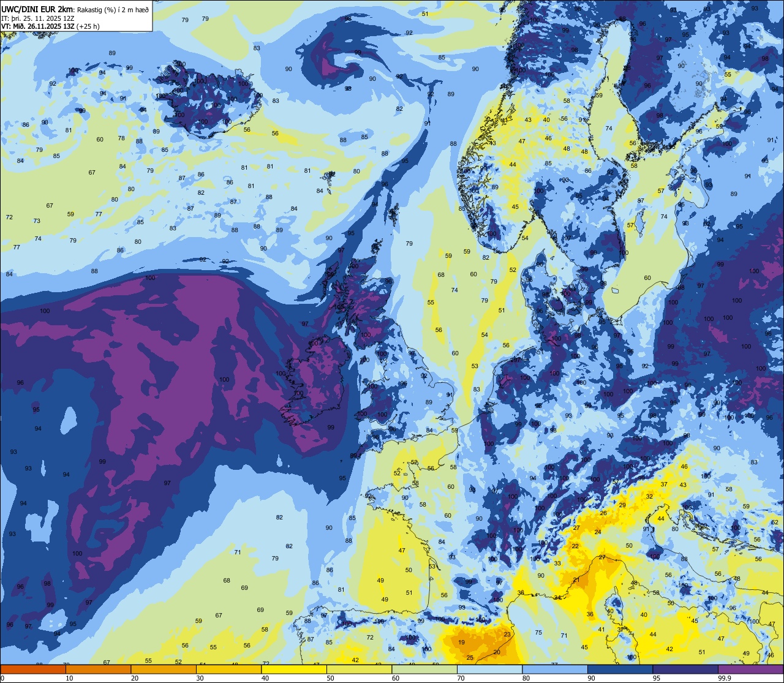The width and height of the screenshot is (784, 683).
Task: Click the legend swatch between 20 and 30
Action: click(x=164, y=669)
